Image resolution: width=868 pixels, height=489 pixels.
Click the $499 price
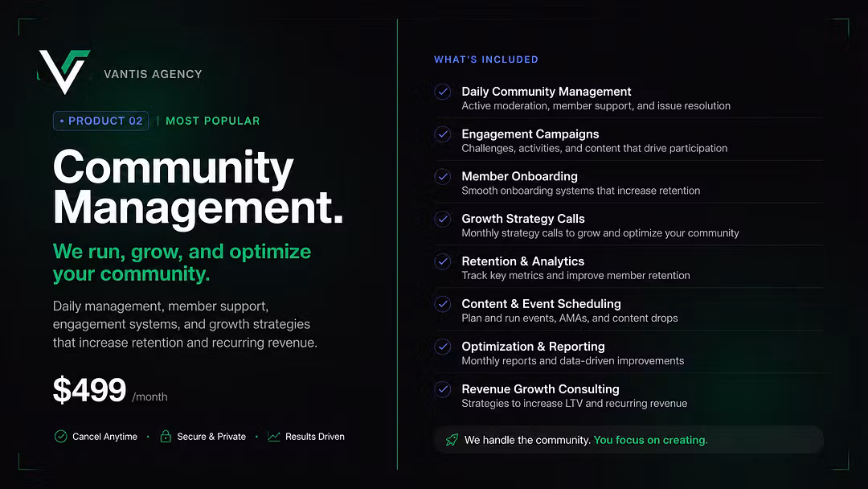tap(90, 390)
